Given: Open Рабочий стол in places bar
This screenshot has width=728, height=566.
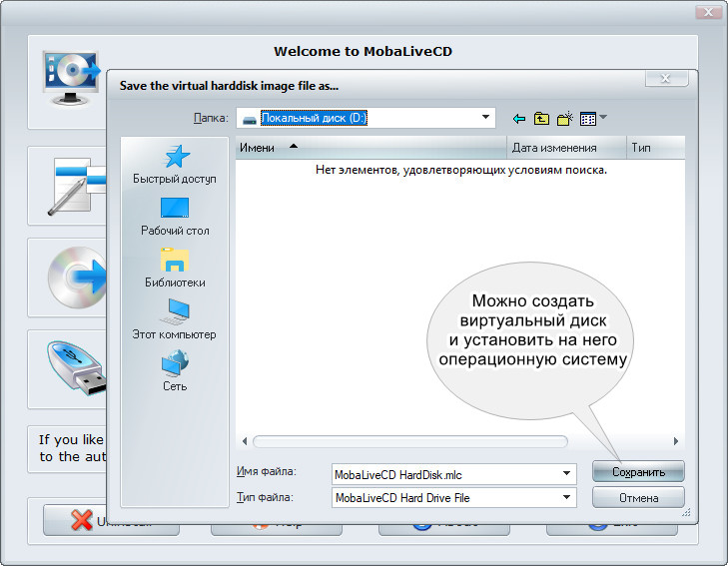Looking at the screenshot, I should click(x=175, y=217).
